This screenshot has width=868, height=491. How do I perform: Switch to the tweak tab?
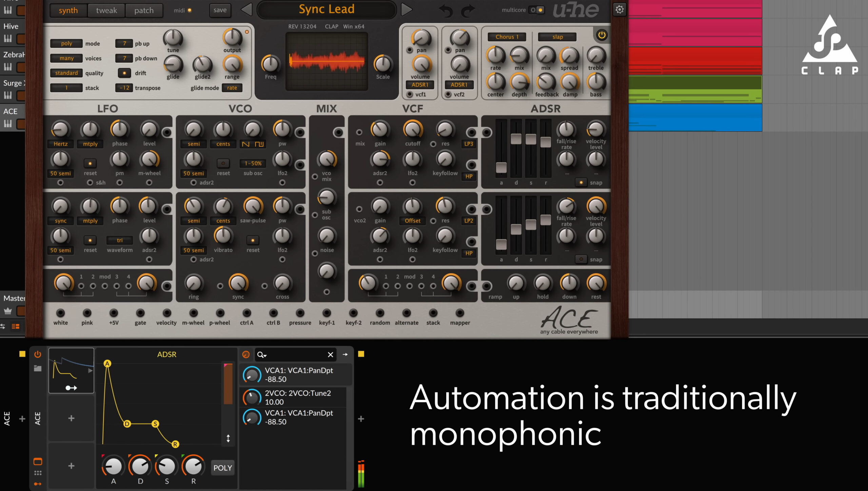[106, 10]
